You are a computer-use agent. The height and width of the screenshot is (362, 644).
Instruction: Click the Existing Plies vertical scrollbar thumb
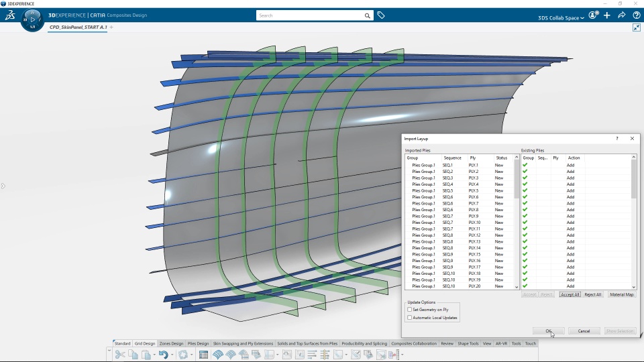coord(634,179)
